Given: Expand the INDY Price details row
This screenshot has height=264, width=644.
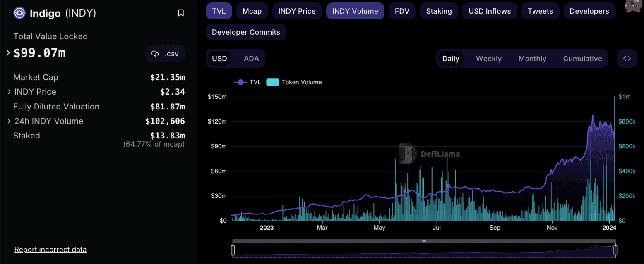Looking at the screenshot, I should point(9,92).
